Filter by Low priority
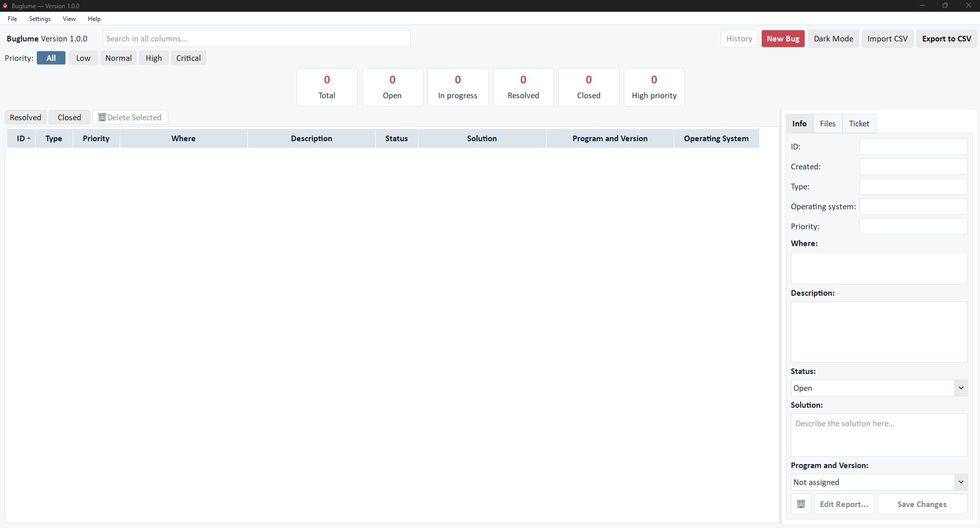The width and height of the screenshot is (980, 528). 83,58
